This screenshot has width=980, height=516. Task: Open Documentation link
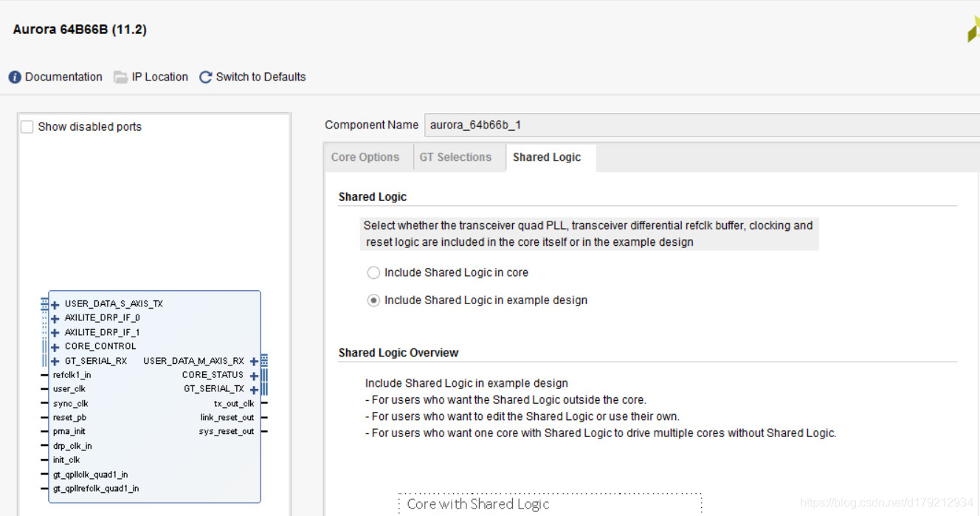click(x=63, y=77)
